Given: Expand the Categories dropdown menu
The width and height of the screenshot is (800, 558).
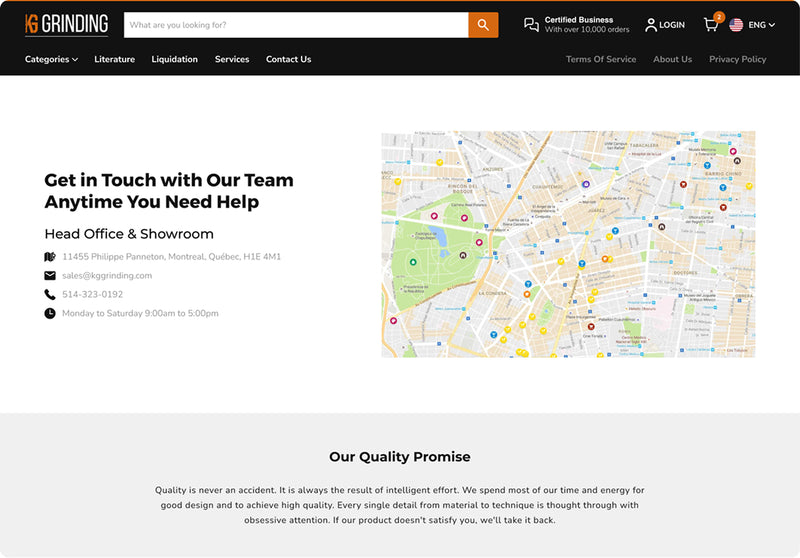Looking at the screenshot, I should [51, 60].
